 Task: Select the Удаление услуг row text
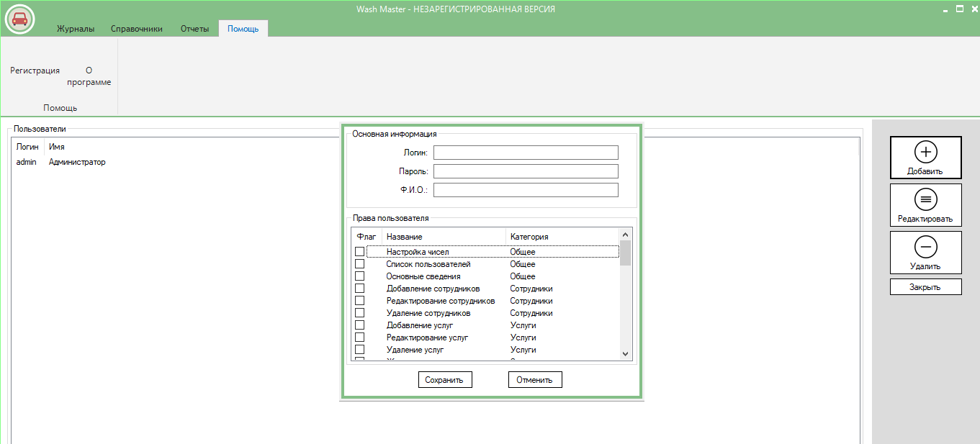click(x=415, y=350)
